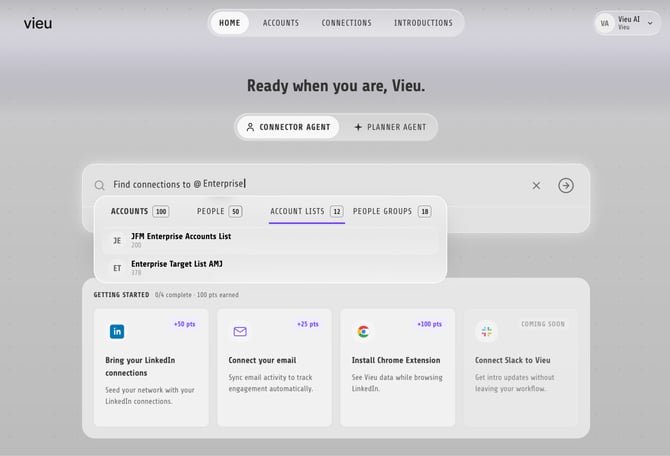Click the Slack icon

(486, 332)
